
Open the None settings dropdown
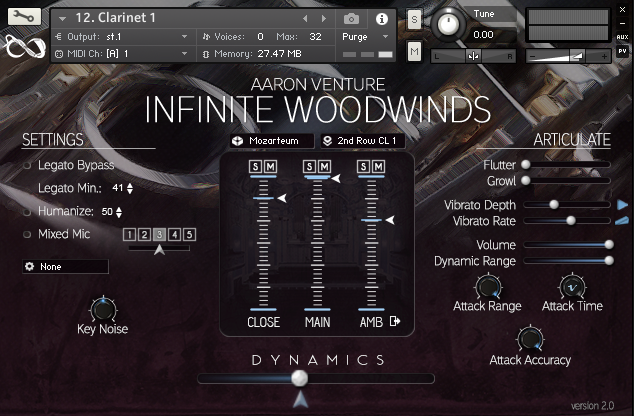[65, 267]
